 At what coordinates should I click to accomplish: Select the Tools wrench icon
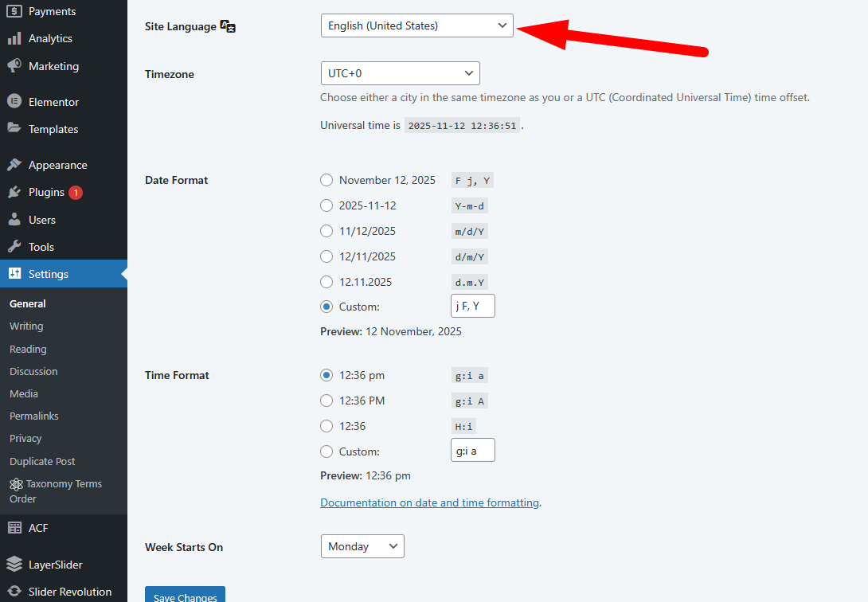(x=14, y=247)
